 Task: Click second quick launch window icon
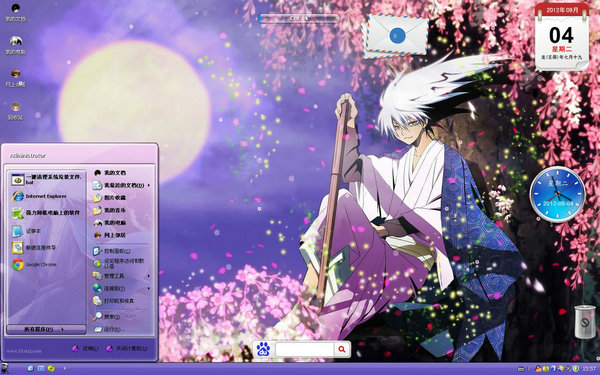(41, 368)
